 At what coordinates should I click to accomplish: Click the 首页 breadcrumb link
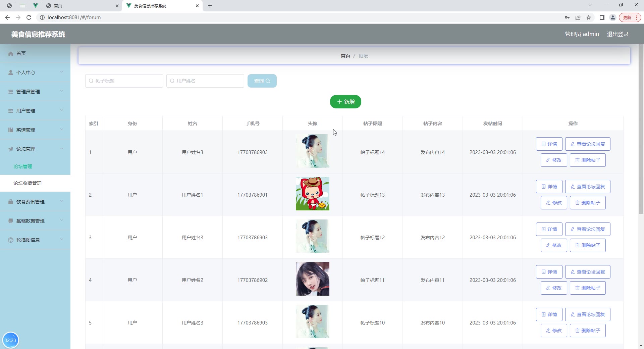tap(345, 56)
